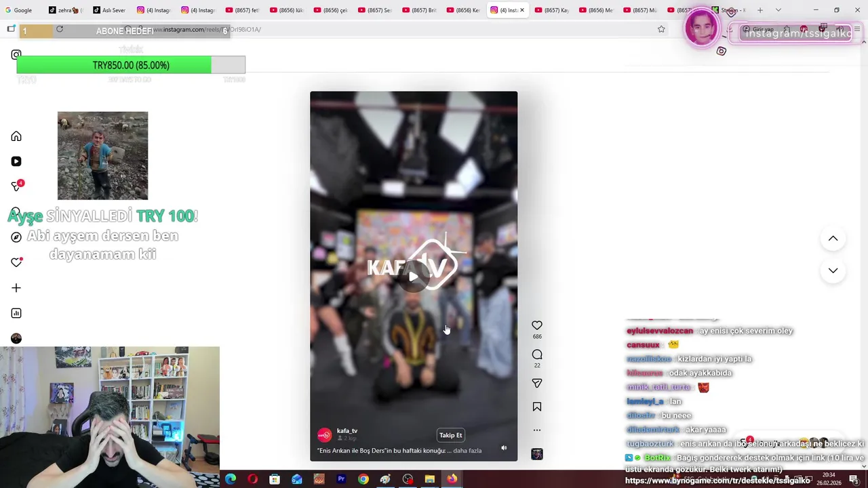Open Outlook from the taskbar
This screenshot has height=488, width=868.
pos(297,479)
